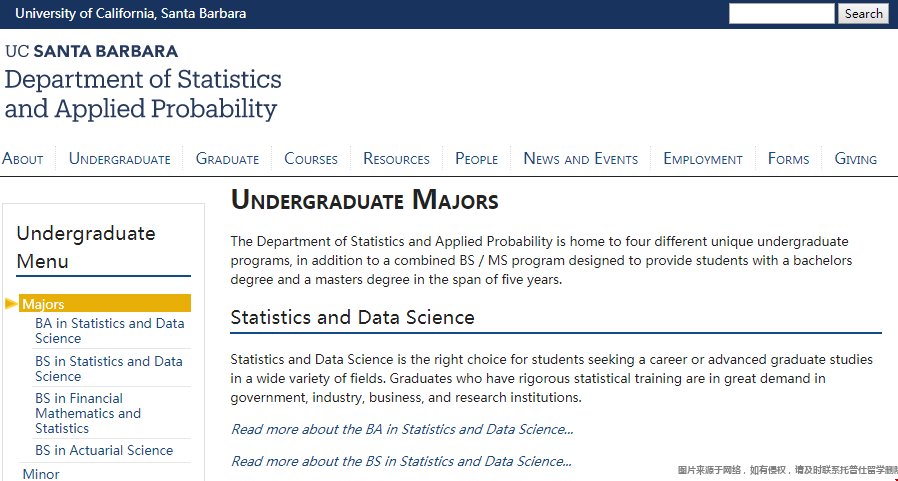This screenshot has height=481, width=898.
Task: Go to the Forms page
Action: pos(789,159)
